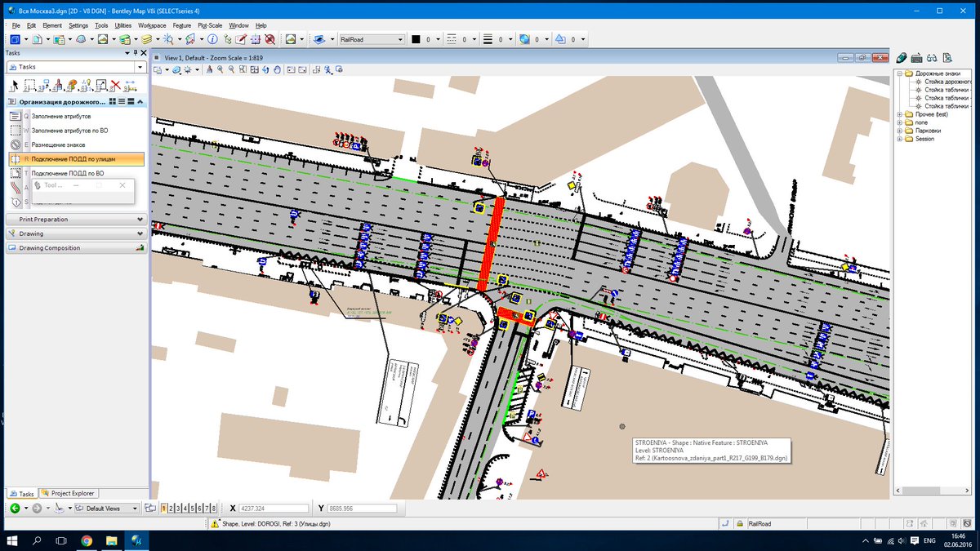Viewport: 980px width, 551px height.
Task: Select Fit View in view toolbar
Action: point(255,69)
